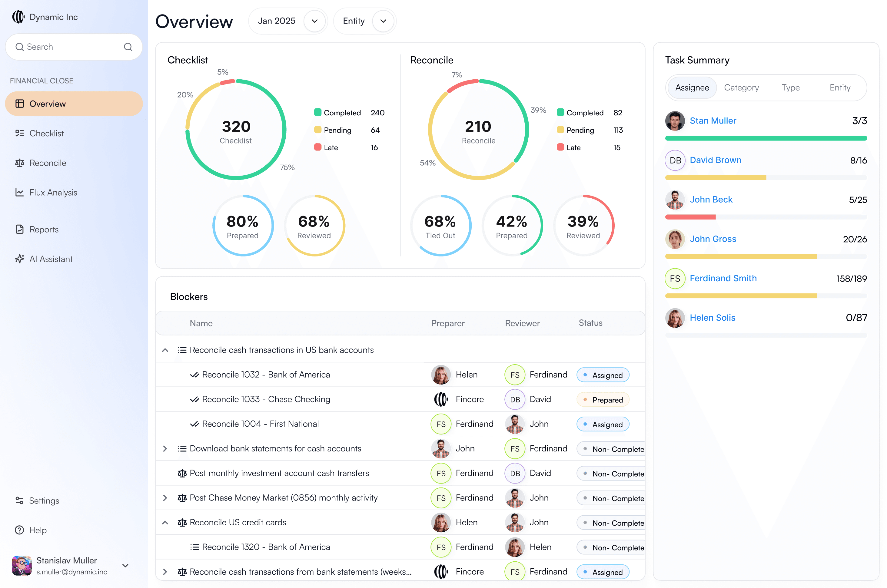Click the FS avatar beside Ferdinand Smith
This screenshot has height=588, width=887.
[675, 278]
